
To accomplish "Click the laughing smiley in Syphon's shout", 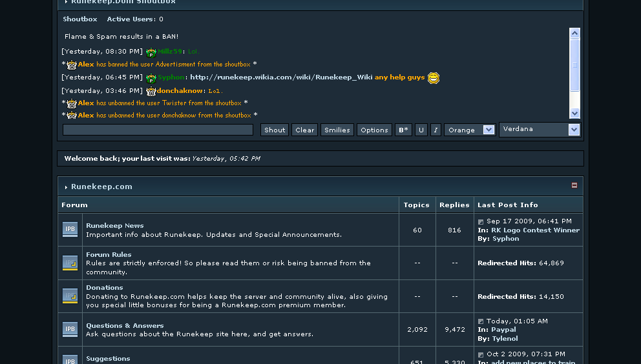I will pos(434,77).
